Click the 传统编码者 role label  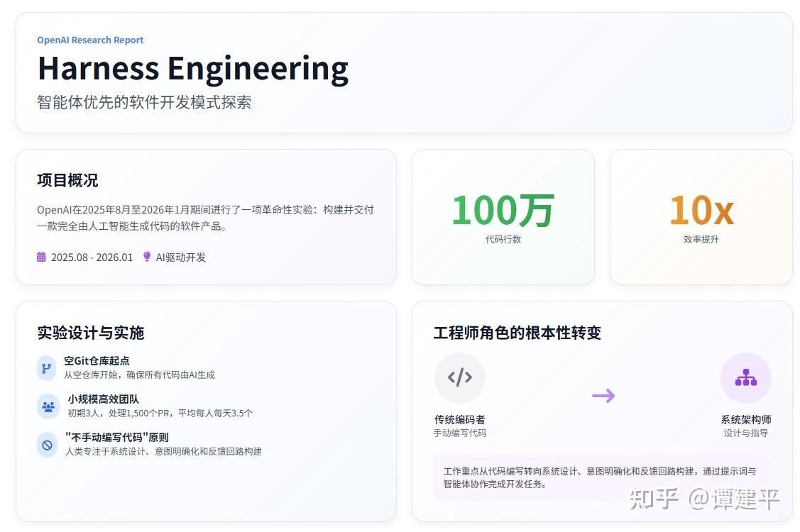click(460, 419)
